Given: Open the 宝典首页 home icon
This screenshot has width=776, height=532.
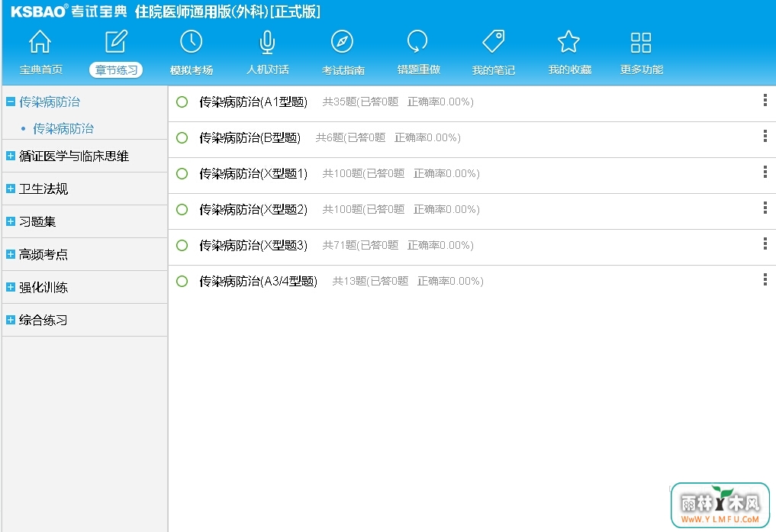Looking at the screenshot, I should [40, 41].
